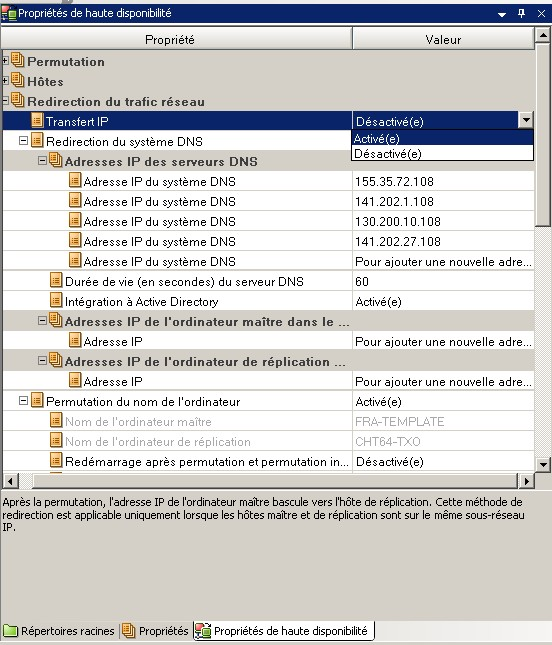Screen dimensions: 552x645
Task: Click icon beside DNS address 141.202.27.108
Action: coord(75,240)
